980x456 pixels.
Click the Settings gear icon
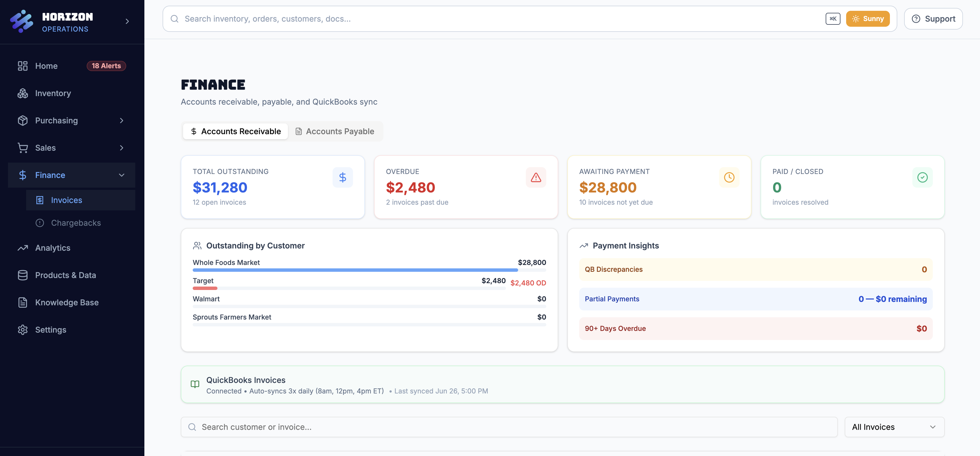(23, 329)
